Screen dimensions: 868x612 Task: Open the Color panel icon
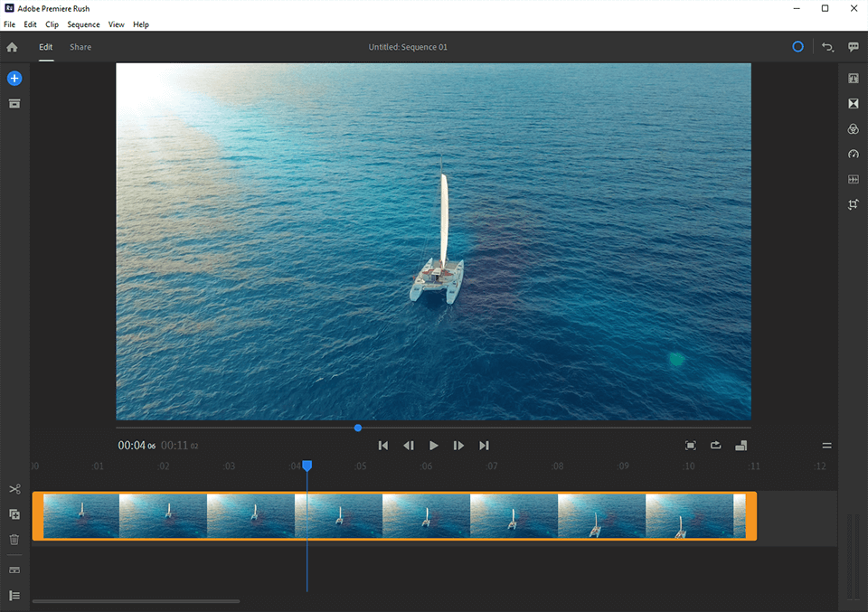click(853, 129)
